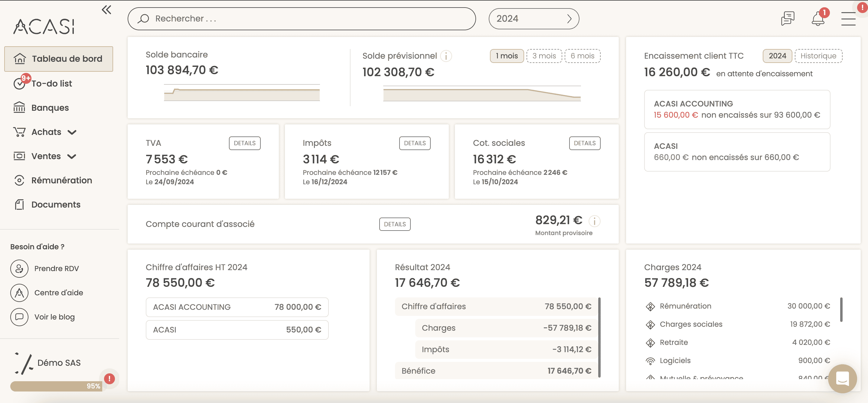Screen dimensions: 868x403
Task: Click the To-do list checkmark icon
Action: click(19, 84)
